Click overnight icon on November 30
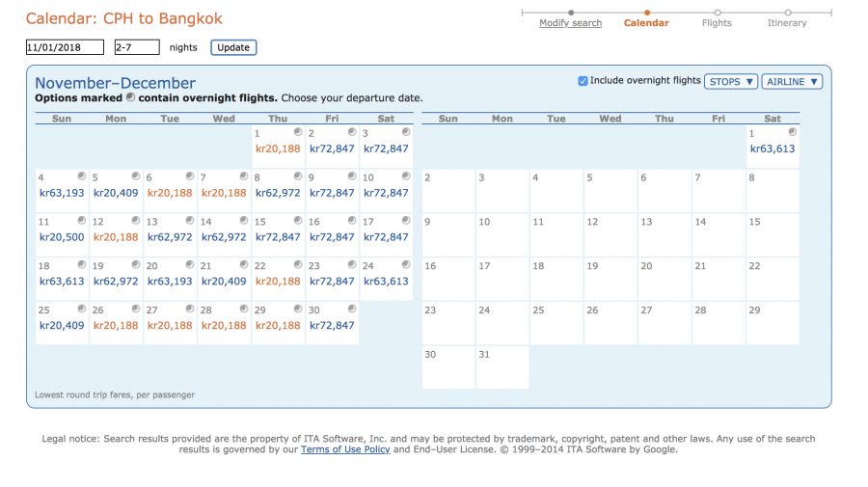868x487 pixels. [x=352, y=310]
